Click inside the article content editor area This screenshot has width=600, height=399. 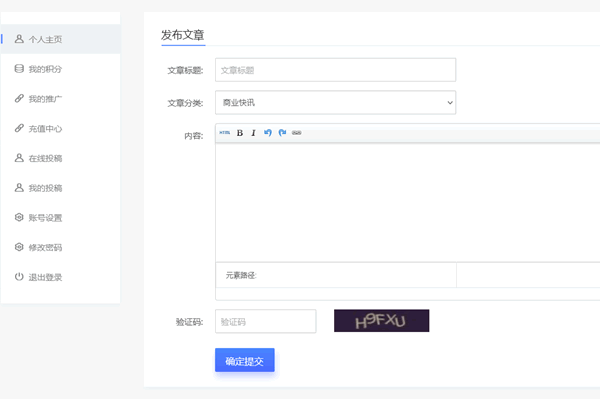pyautogui.click(x=408, y=203)
